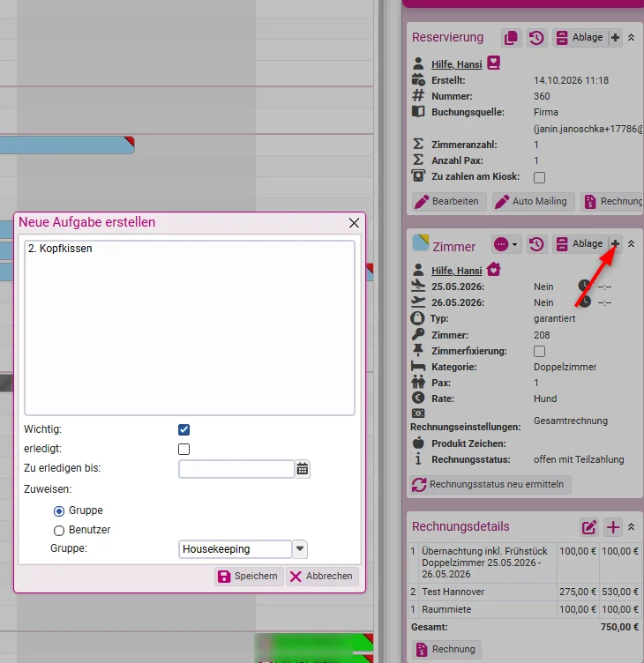Collapse the Rechnungsdetails panel
The width and height of the screenshot is (644, 663).
coord(632,527)
